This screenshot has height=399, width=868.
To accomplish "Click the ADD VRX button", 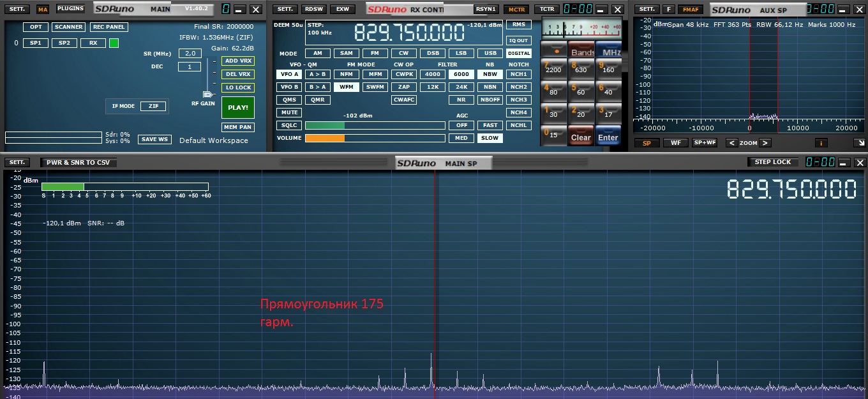I will click(238, 61).
